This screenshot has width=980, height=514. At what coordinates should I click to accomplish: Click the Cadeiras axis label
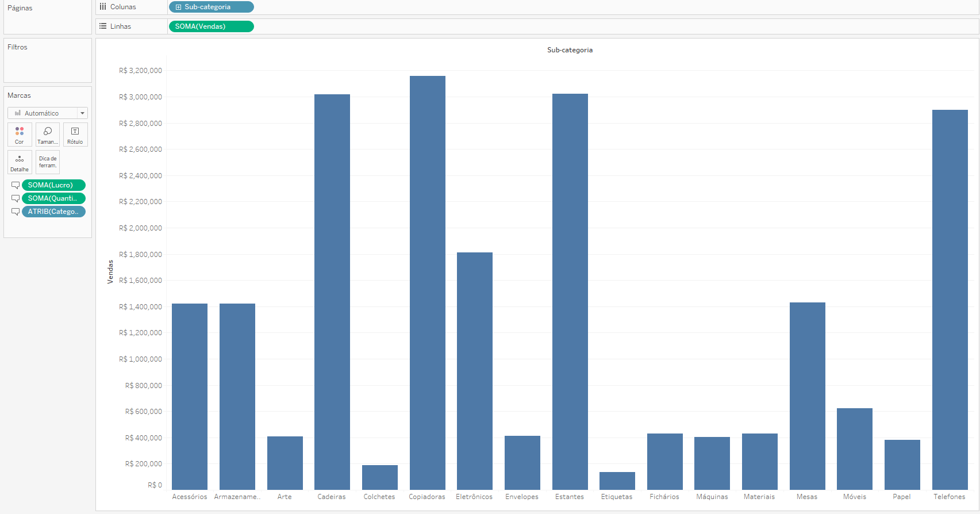pos(332,497)
